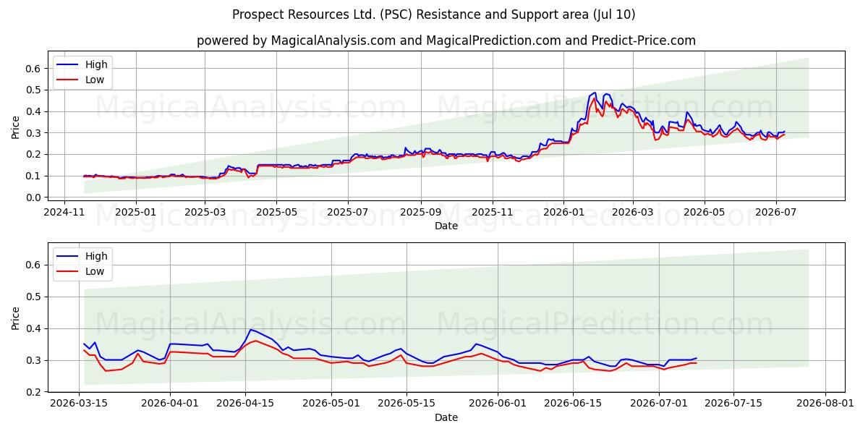868x434 pixels.
Task: Click the highest price peak in the top chart
Action: pyautogui.click(x=595, y=93)
